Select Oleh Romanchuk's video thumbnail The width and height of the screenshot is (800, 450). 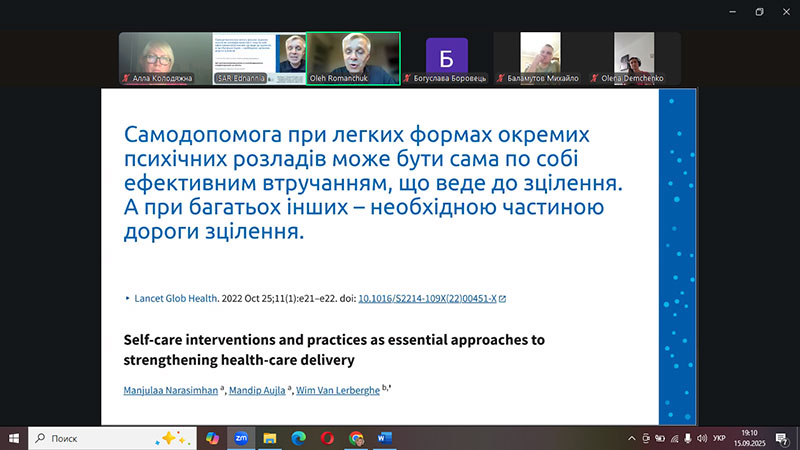352,58
